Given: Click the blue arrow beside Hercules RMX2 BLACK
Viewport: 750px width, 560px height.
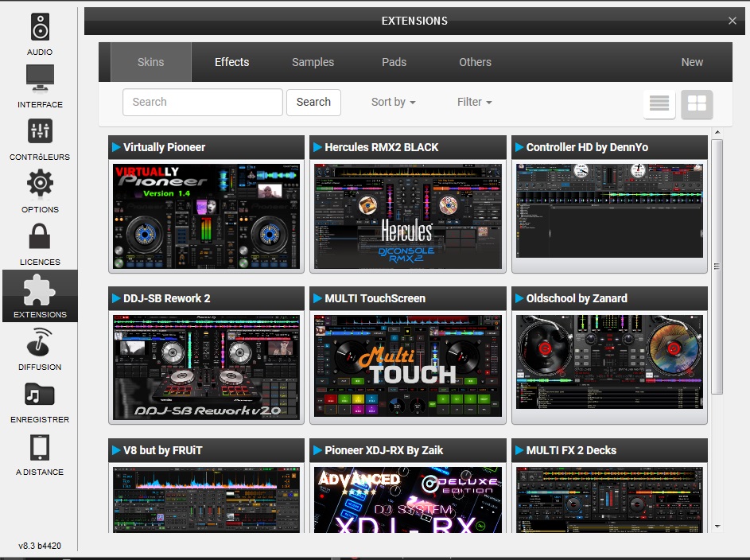Looking at the screenshot, I should (x=317, y=147).
